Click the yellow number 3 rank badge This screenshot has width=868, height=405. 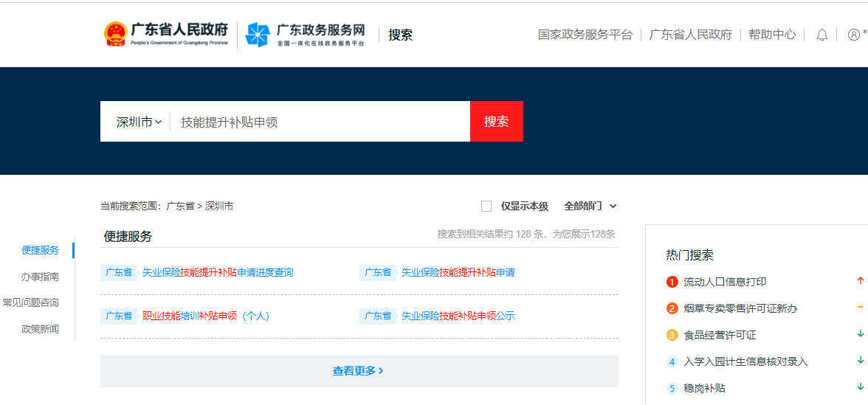(x=672, y=335)
